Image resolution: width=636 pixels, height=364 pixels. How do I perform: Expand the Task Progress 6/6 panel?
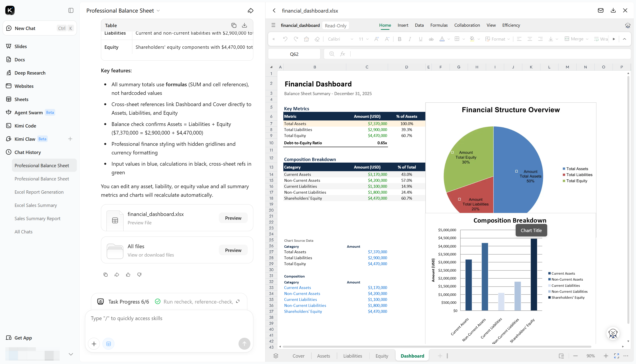pos(238,302)
